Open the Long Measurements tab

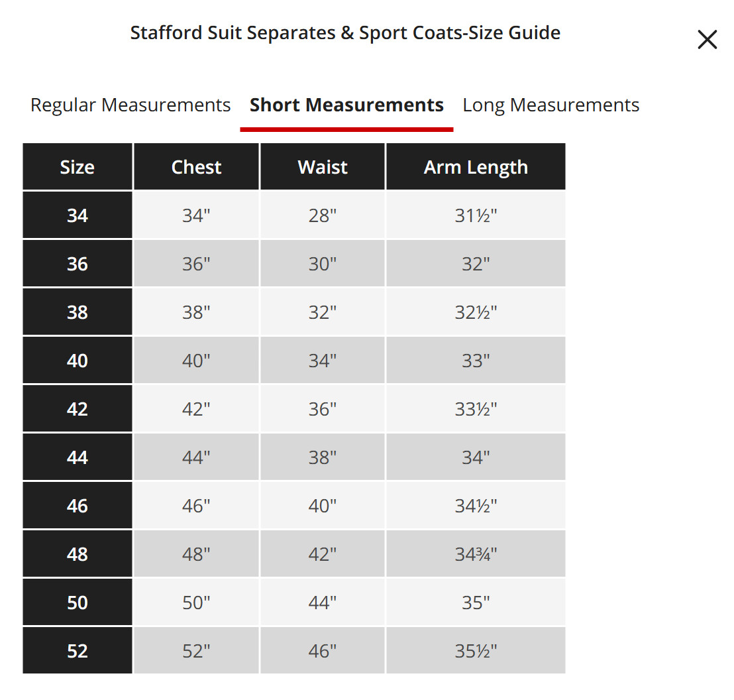pyautogui.click(x=550, y=105)
